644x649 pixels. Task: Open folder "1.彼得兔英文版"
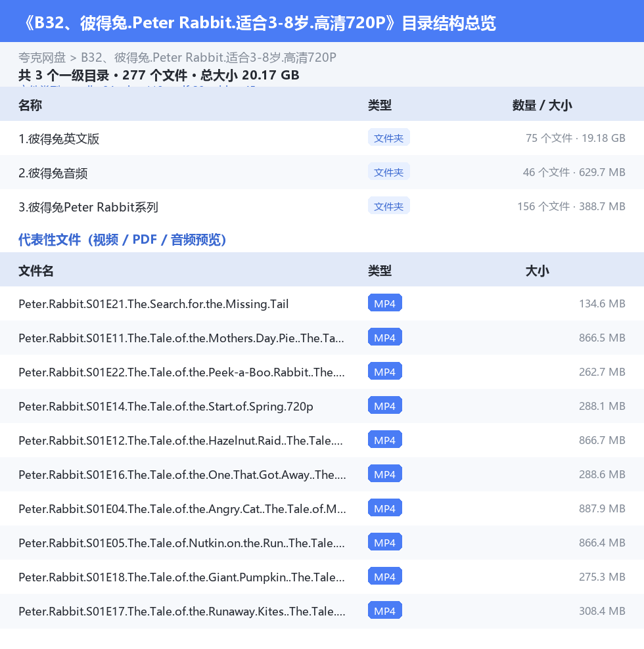click(58, 139)
